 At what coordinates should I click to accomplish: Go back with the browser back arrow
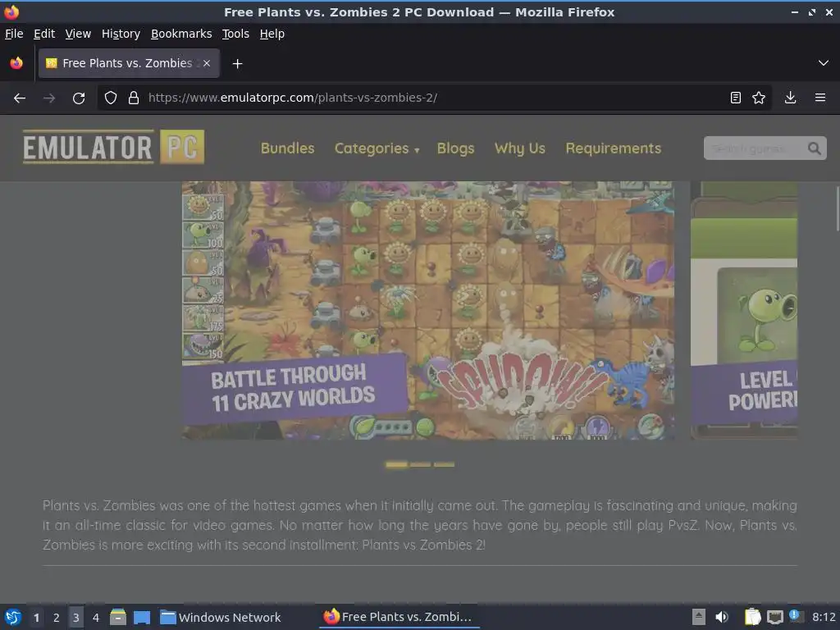[x=20, y=98]
